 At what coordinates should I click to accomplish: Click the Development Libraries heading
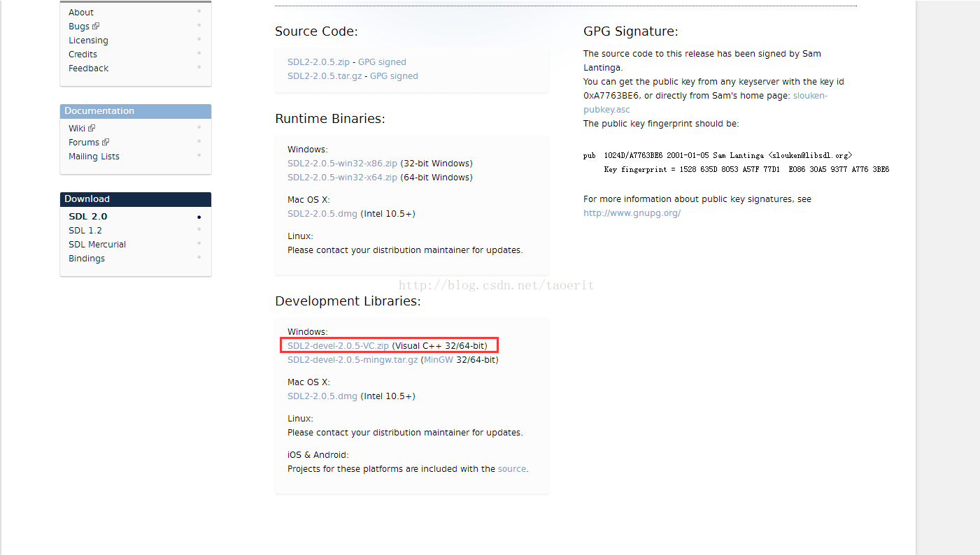point(348,301)
